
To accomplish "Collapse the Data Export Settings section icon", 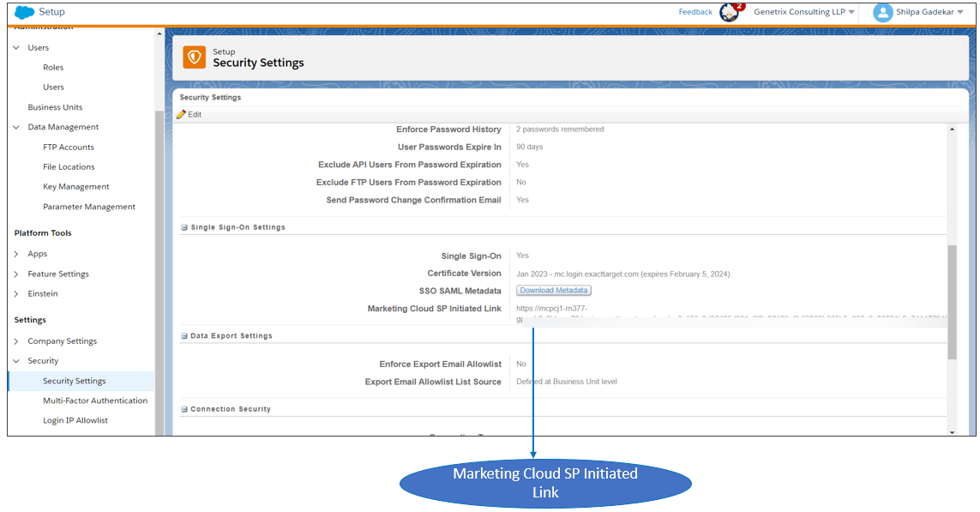I will 183,334.
